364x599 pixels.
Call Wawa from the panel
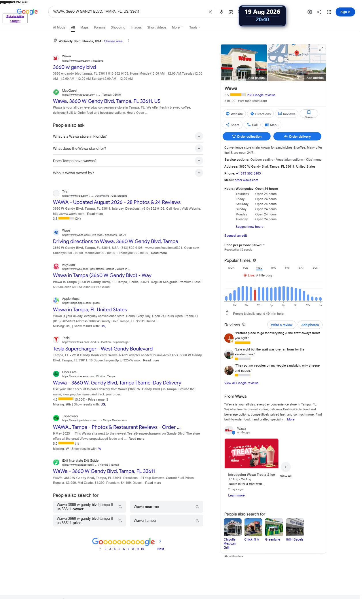coord(252,125)
